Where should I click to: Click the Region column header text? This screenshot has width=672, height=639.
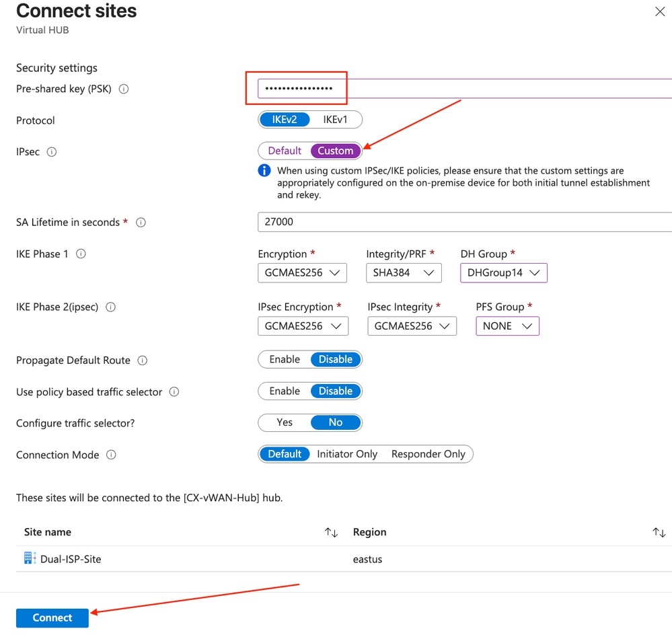tap(369, 532)
